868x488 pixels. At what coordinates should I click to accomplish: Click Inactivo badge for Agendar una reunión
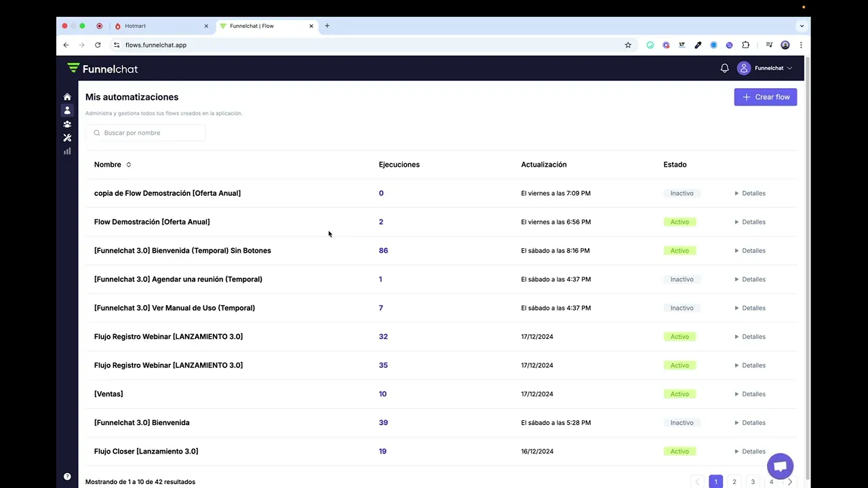pos(682,279)
